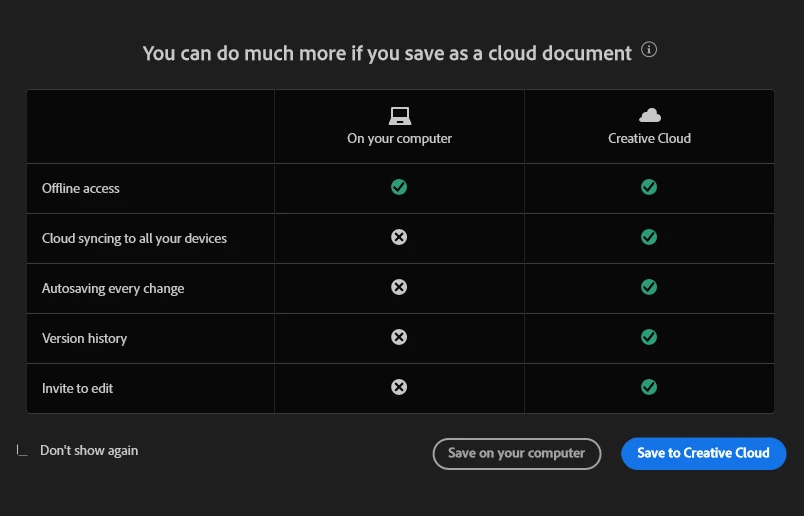Click Offline access checkmark under Creative Cloud
The image size is (804, 516).
pyautogui.click(x=649, y=187)
